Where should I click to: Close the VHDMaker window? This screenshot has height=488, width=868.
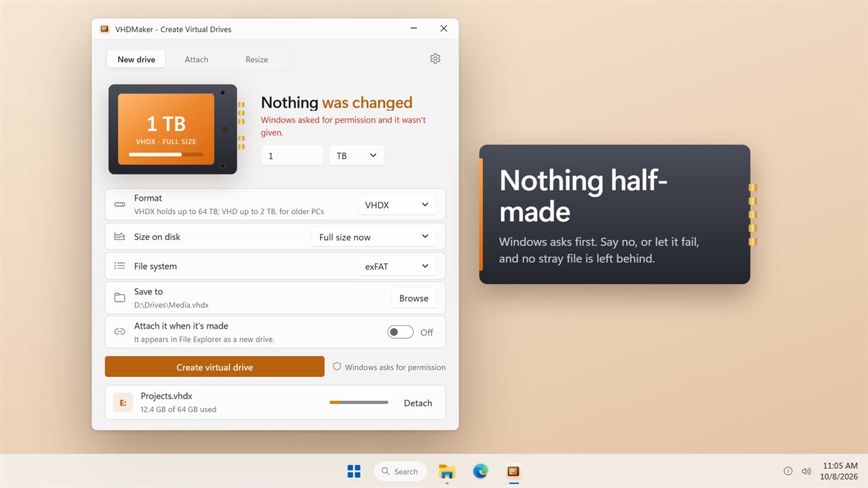click(x=443, y=29)
